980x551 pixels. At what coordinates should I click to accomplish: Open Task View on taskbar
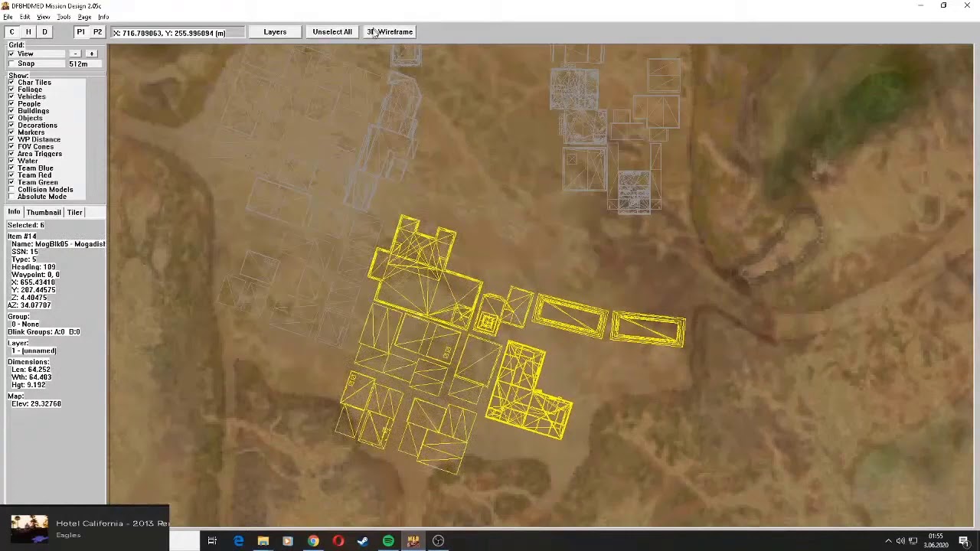212,541
